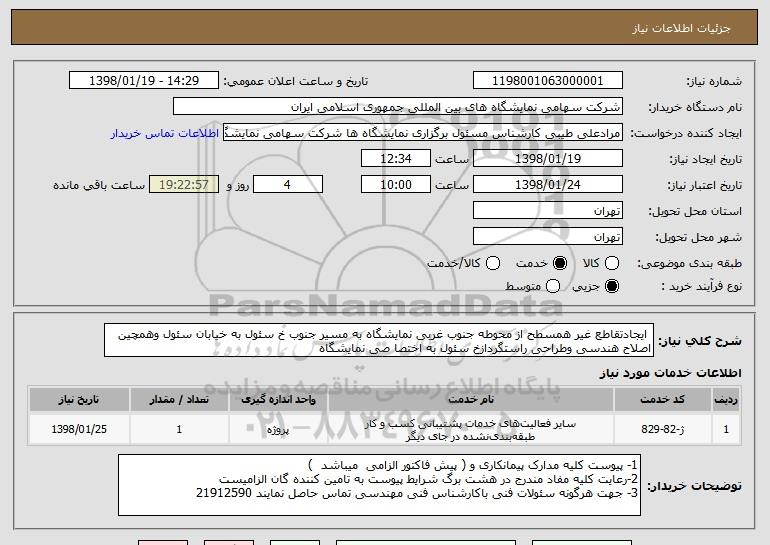Click the ردیف column header
The image size is (770, 545).
[x=726, y=400]
